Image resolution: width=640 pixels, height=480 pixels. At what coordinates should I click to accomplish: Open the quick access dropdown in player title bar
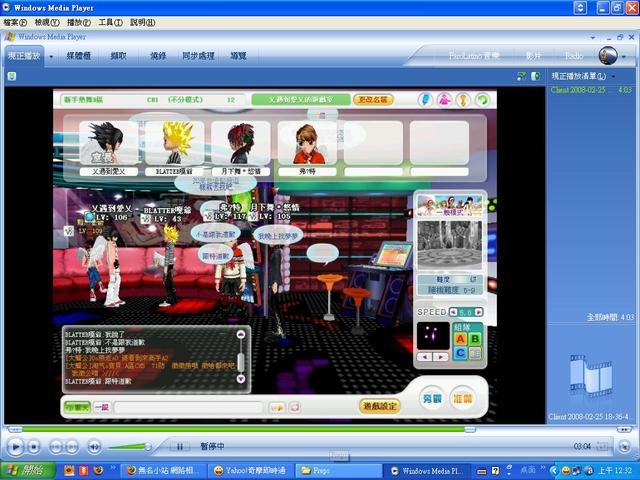(x=593, y=38)
